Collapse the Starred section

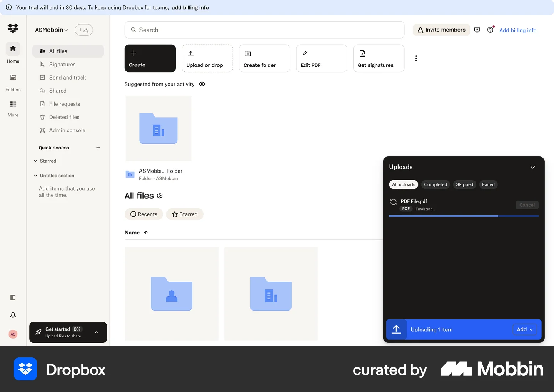(x=36, y=161)
